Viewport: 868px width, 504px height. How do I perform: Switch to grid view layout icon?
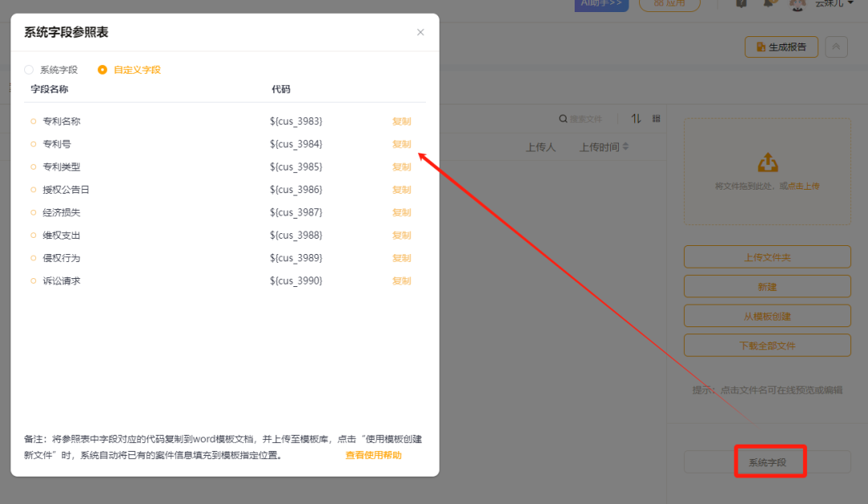[656, 118]
